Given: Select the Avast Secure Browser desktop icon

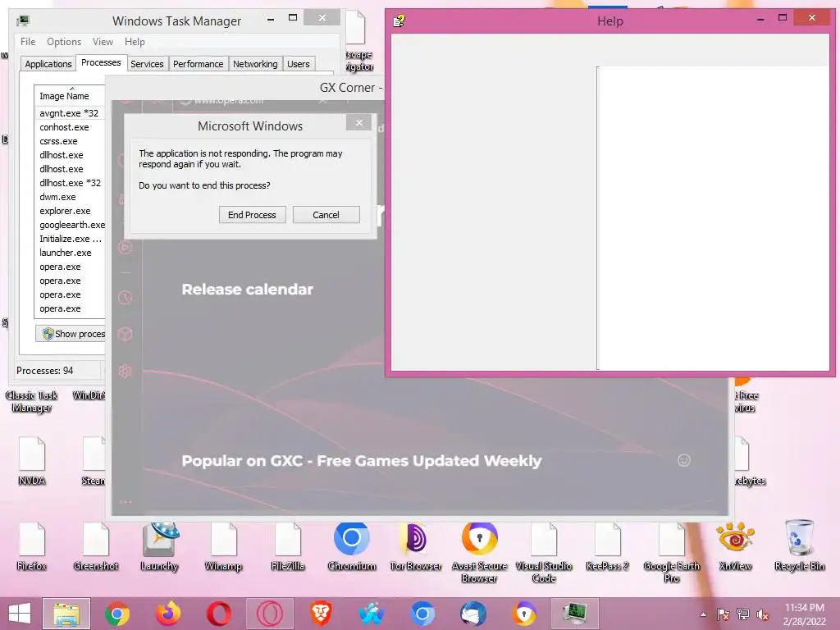Looking at the screenshot, I should coord(479,552).
